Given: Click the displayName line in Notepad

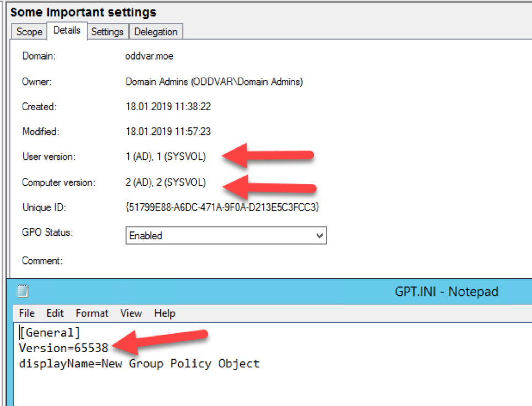Looking at the screenshot, I should point(139,364).
